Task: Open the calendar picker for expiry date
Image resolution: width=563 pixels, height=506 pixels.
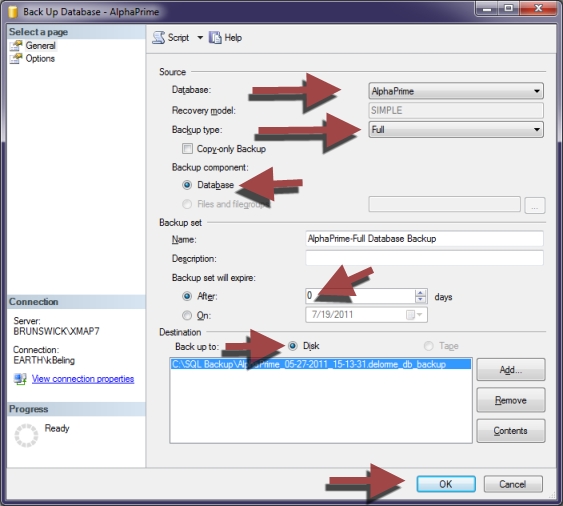Action: 414,315
